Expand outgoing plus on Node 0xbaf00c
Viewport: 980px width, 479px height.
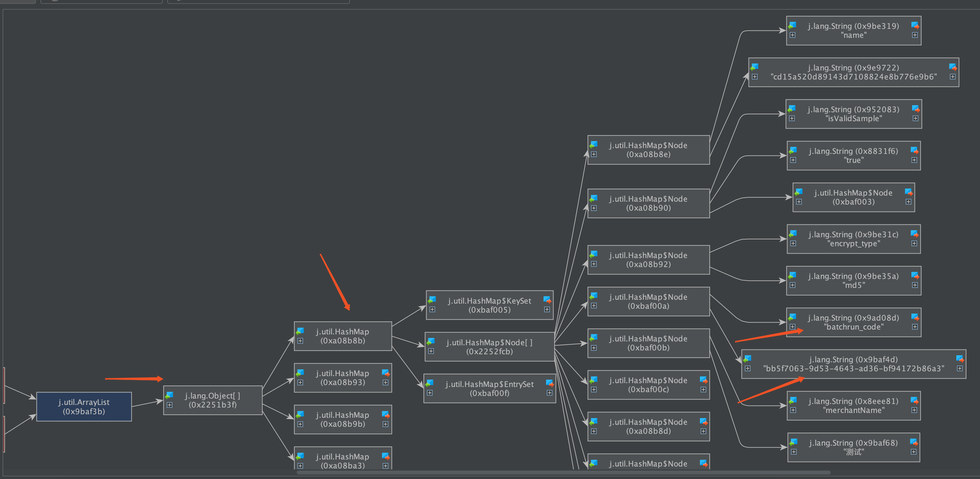(x=703, y=390)
